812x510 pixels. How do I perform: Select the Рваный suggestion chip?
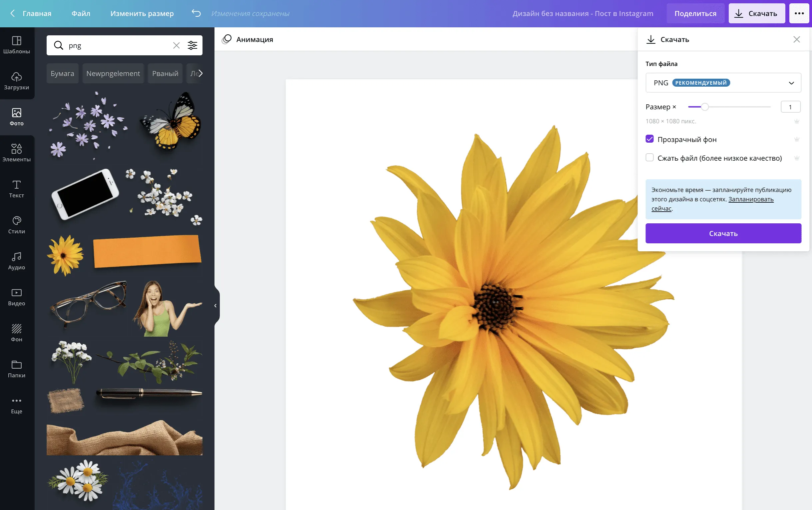[165, 73]
